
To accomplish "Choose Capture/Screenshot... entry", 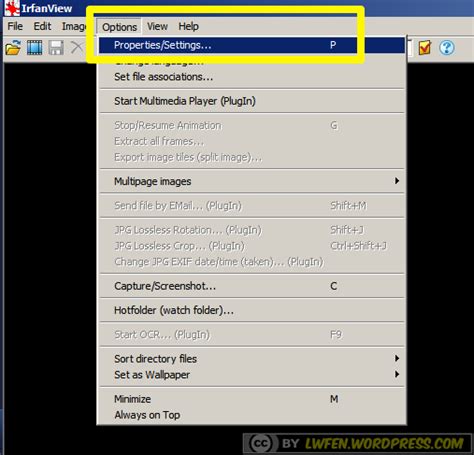I will 252,286.
